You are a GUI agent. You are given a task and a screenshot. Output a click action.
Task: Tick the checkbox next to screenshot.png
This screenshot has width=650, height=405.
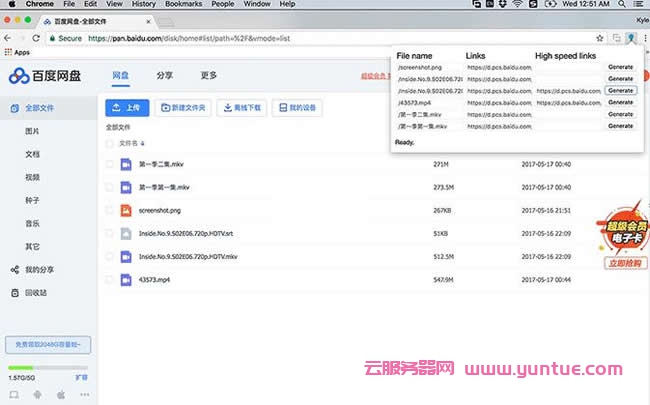[109, 210]
